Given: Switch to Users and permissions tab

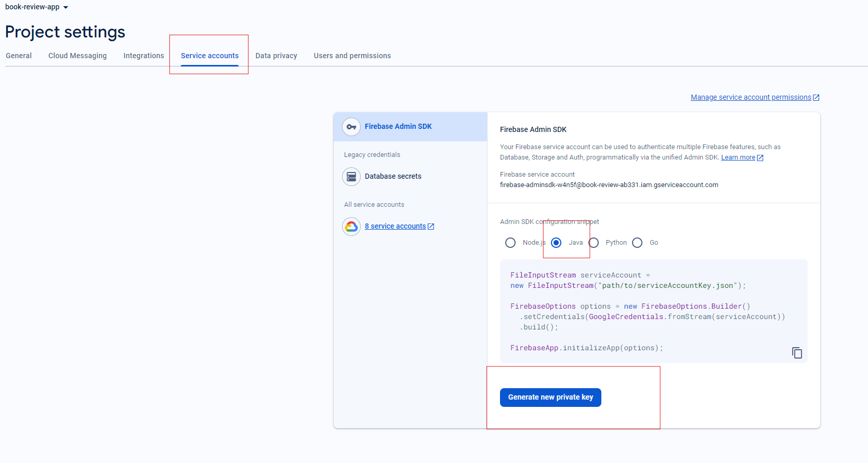Looking at the screenshot, I should tap(352, 56).
